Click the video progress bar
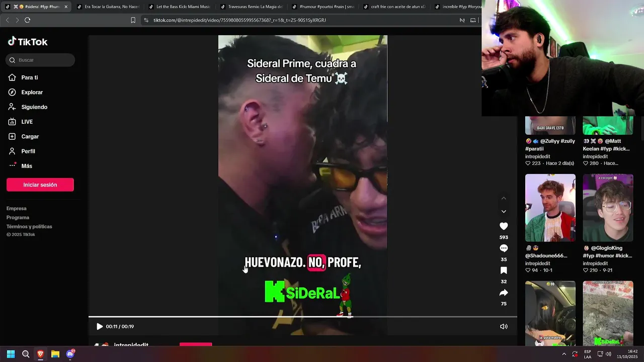 click(x=303, y=317)
